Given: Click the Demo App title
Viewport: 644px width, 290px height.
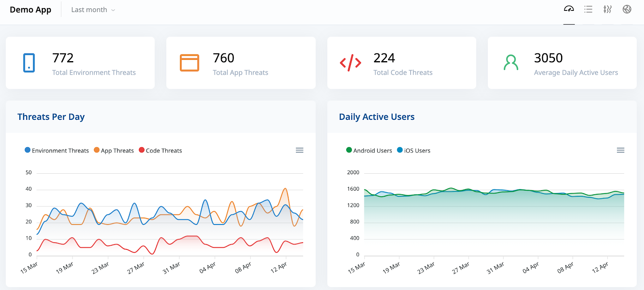Looking at the screenshot, I should (31, 10).
